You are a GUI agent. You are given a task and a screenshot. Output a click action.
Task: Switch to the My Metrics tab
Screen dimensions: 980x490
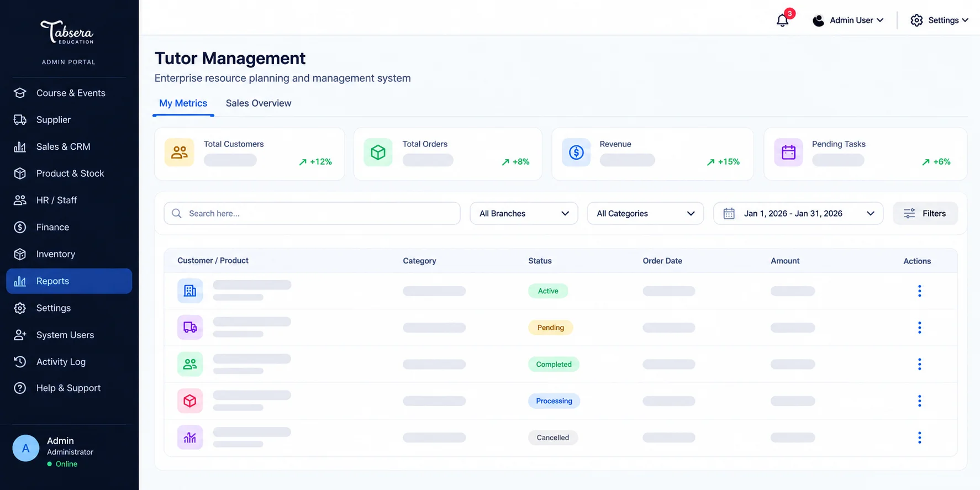183,103
